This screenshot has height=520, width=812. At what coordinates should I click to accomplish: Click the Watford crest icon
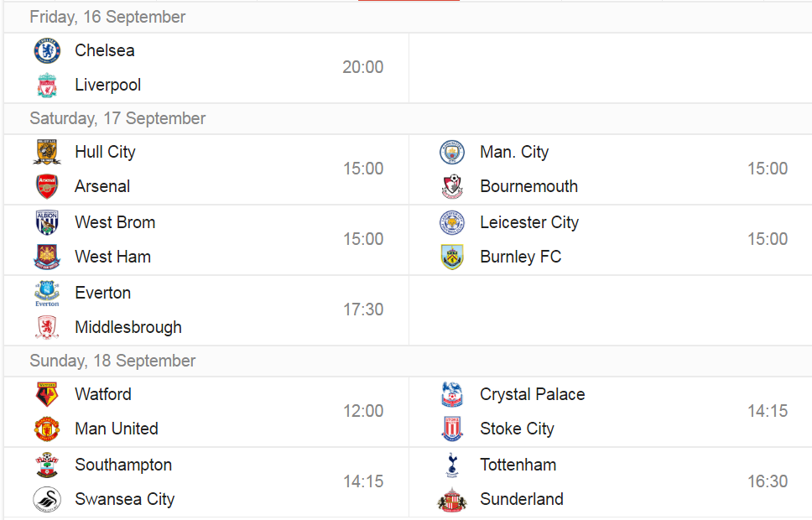[47, 395]
